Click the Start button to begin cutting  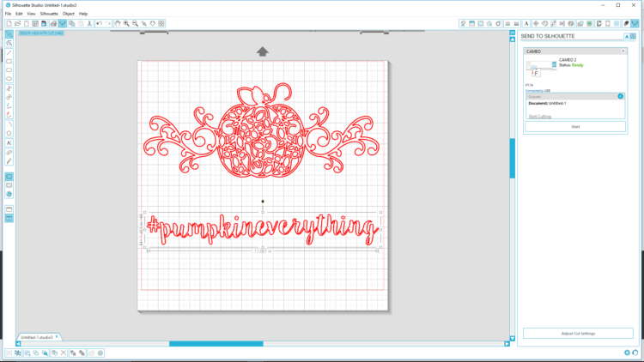[x=575, y=127]
